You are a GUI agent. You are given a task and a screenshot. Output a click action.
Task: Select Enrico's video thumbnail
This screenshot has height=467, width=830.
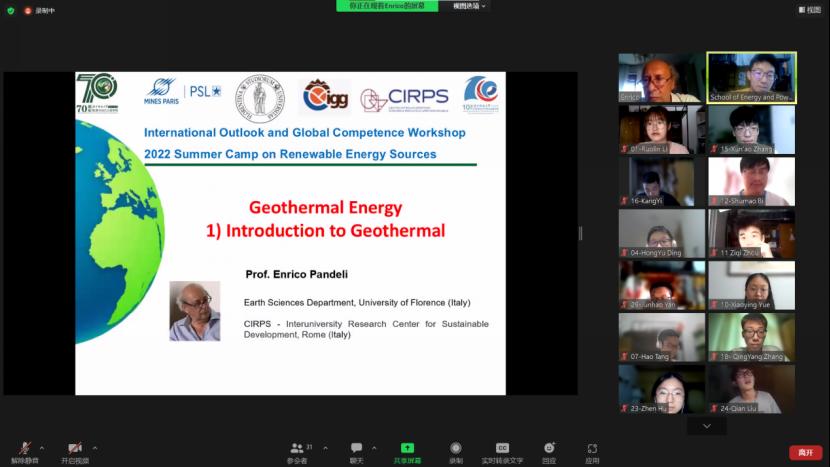[x=661, y=78]
